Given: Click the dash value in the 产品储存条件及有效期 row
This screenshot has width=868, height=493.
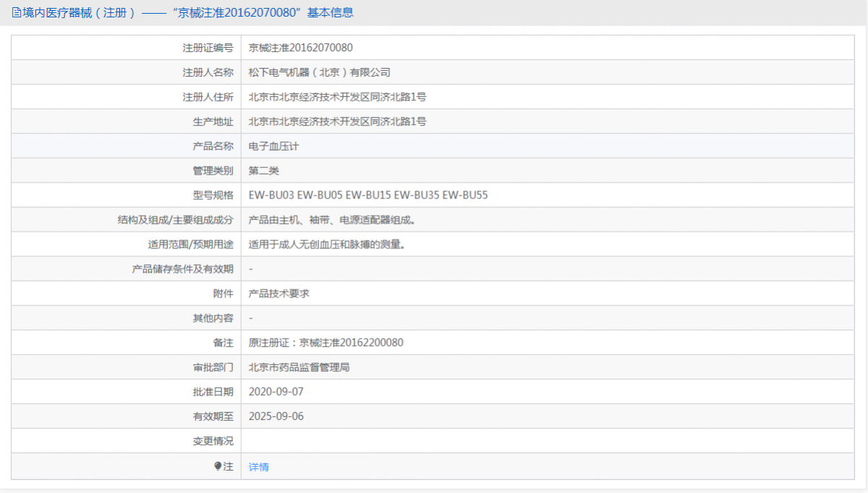Looking at the screenshot, I should click(x=251, y=269).
